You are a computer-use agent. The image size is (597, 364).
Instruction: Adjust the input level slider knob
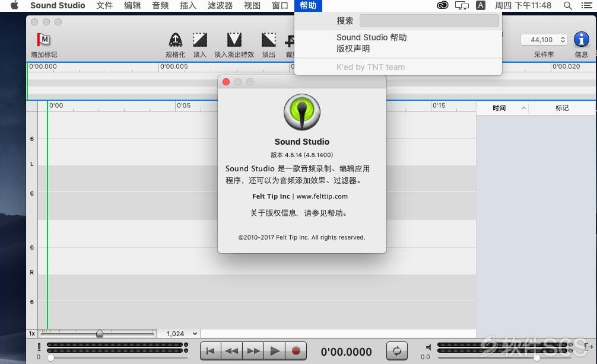pos(50,358)
